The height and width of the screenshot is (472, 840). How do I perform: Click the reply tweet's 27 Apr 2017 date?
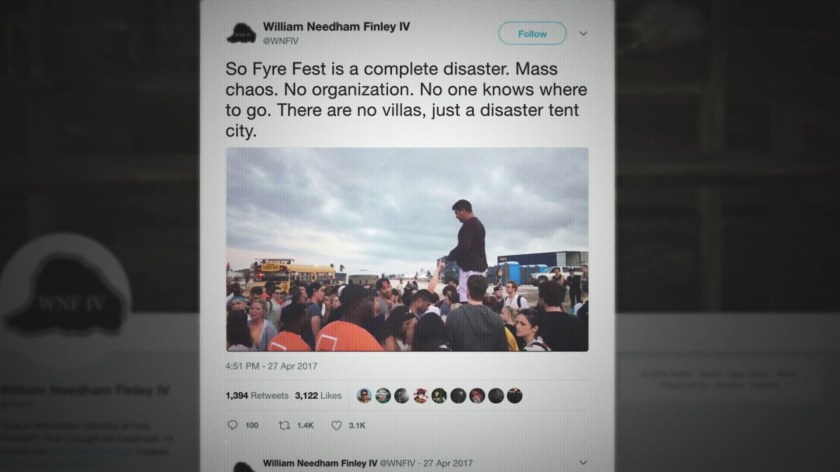point(448,463)
